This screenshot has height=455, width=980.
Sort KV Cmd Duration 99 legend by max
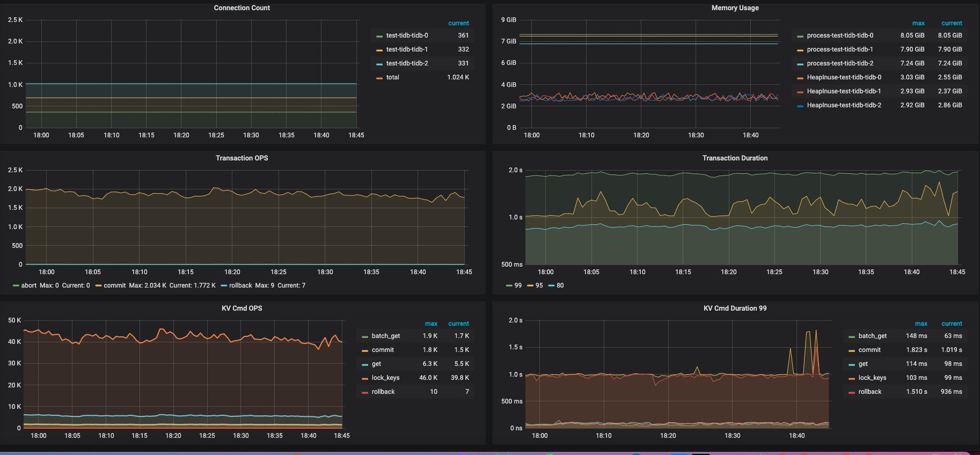tap(921, 324)
